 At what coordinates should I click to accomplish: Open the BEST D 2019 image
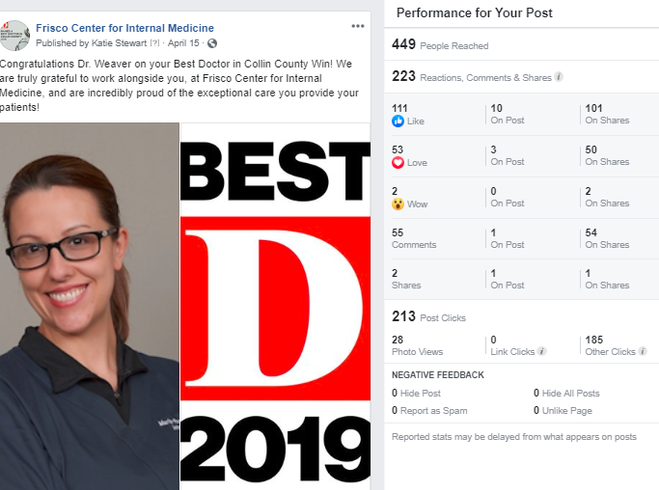tap(275, 306)
